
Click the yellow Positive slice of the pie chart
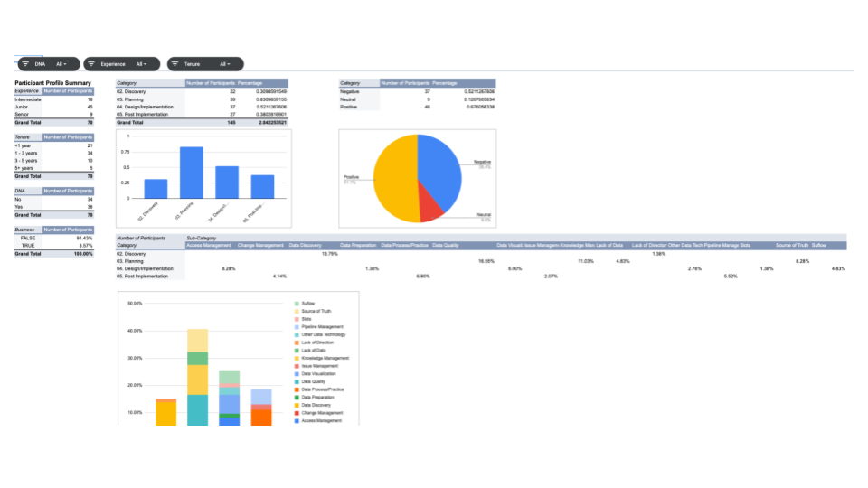point(393,180)
